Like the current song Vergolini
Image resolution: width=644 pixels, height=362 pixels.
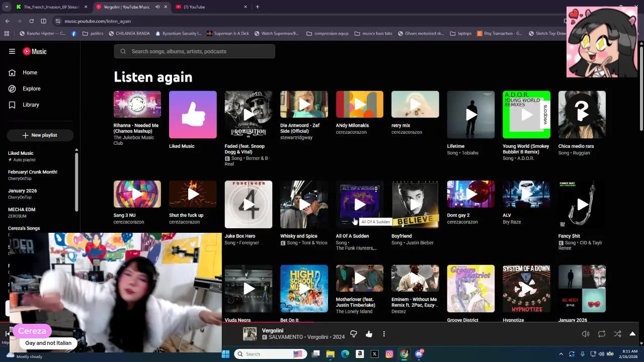coord(369,334)
